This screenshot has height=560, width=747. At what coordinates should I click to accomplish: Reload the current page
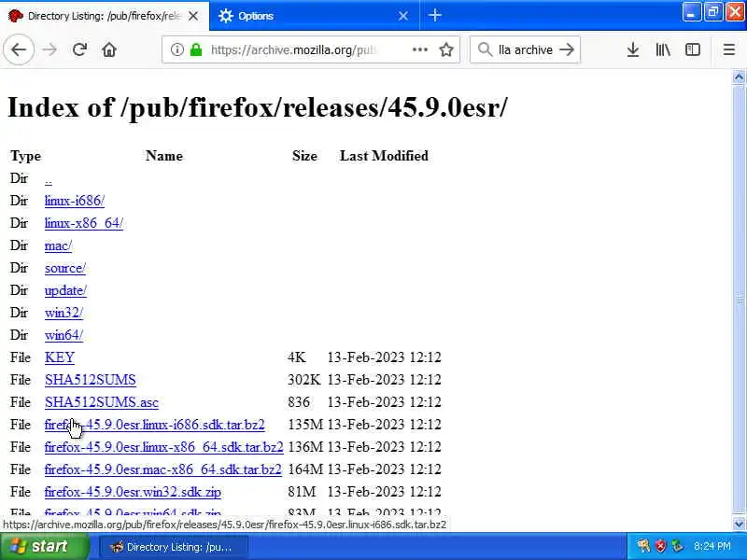[x=79, y=49]
